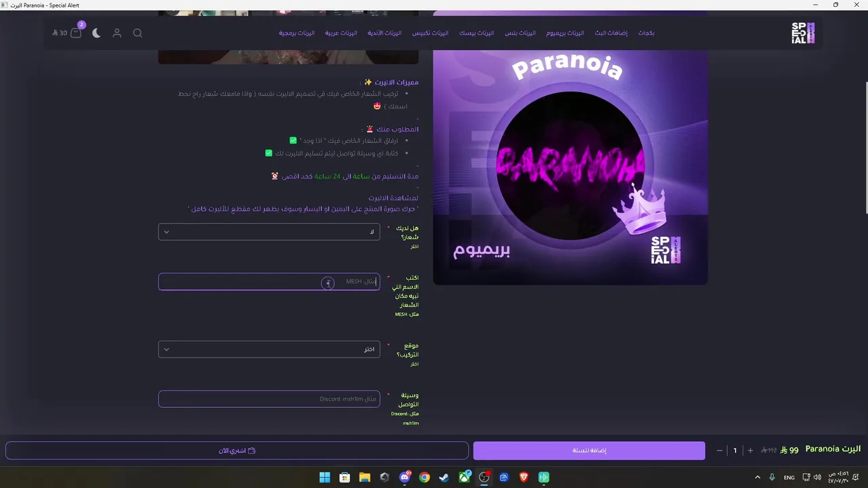Click the اشتري الآن buy now button
Image resolution: width=868 pixels, height=488 pixels.
237,451
